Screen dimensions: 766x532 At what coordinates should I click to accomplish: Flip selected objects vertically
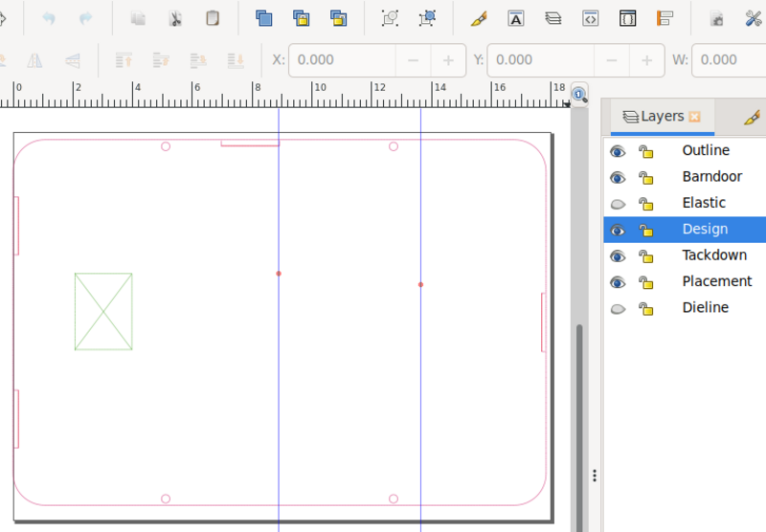point(73,60)
